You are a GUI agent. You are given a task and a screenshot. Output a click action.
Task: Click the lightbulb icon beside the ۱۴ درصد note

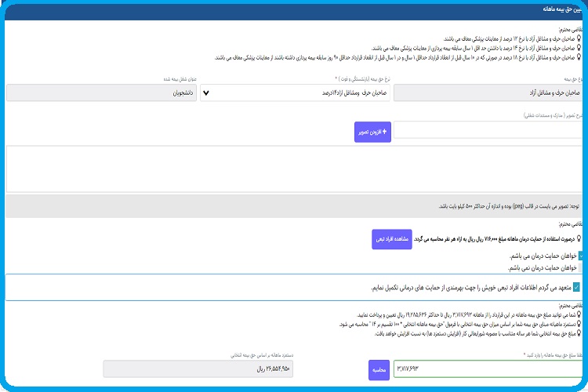click(x=579, y=48)
